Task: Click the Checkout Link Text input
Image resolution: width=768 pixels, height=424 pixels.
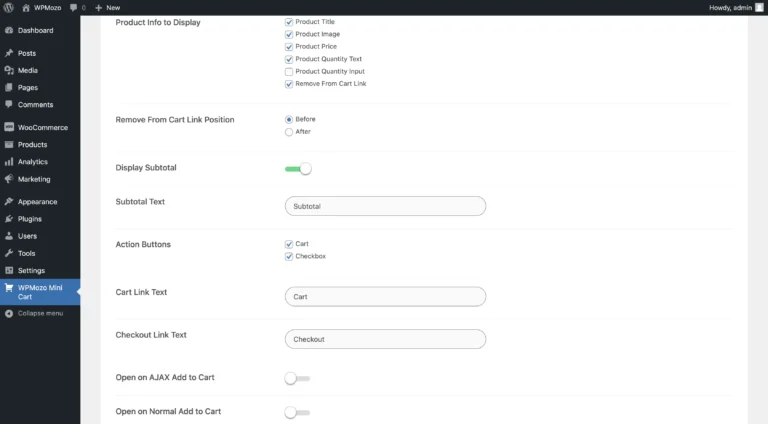Action: point(385,339)
